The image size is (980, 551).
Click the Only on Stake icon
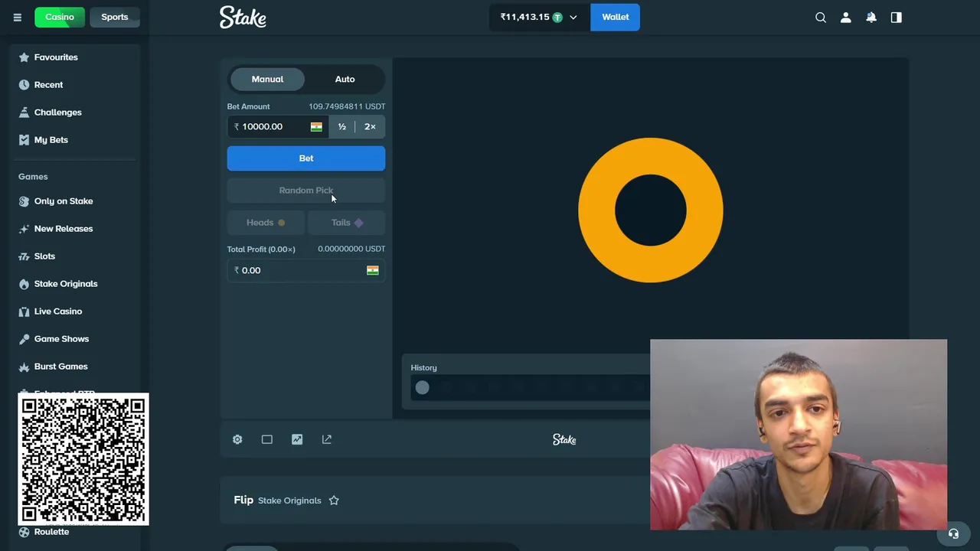(24, 201)
